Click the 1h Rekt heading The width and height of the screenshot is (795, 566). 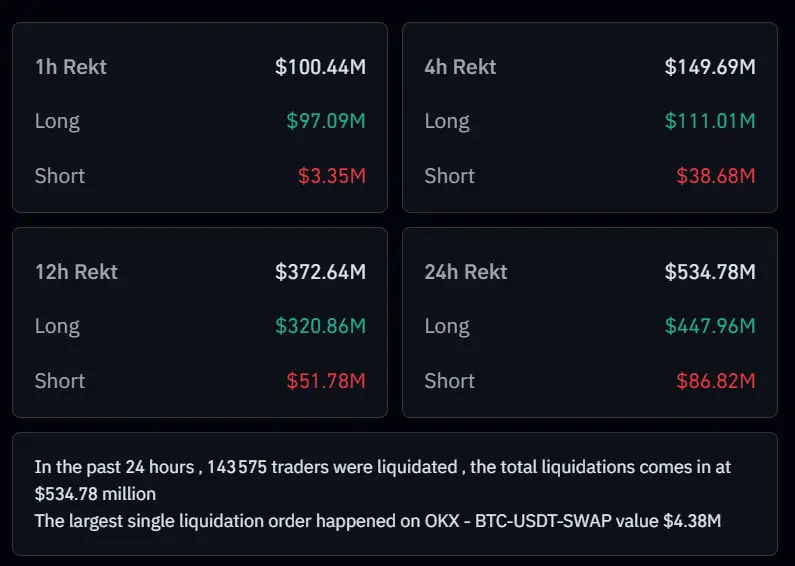[x=70, y=67]
